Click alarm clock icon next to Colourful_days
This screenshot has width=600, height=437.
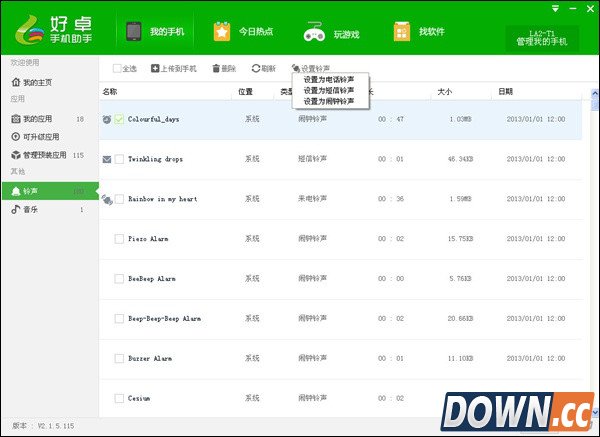tap(107, 119)
